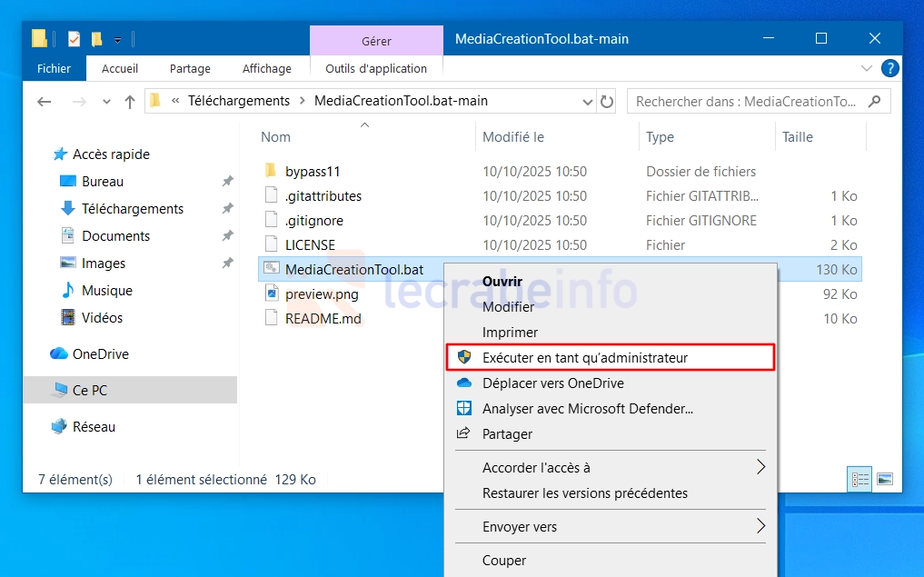Click the Help question mark icon
Image resolution: width=924 pixels, height=577 pixels.
890,68
